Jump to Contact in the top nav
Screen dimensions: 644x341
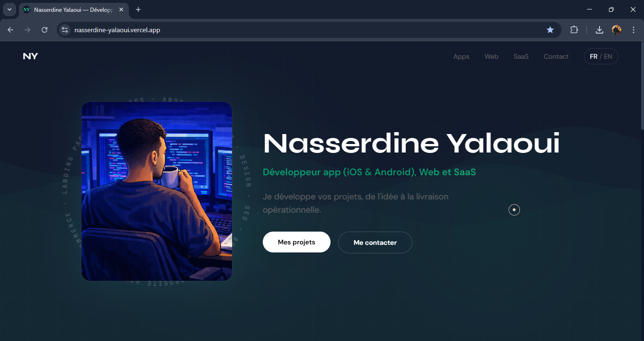(556, 56)
